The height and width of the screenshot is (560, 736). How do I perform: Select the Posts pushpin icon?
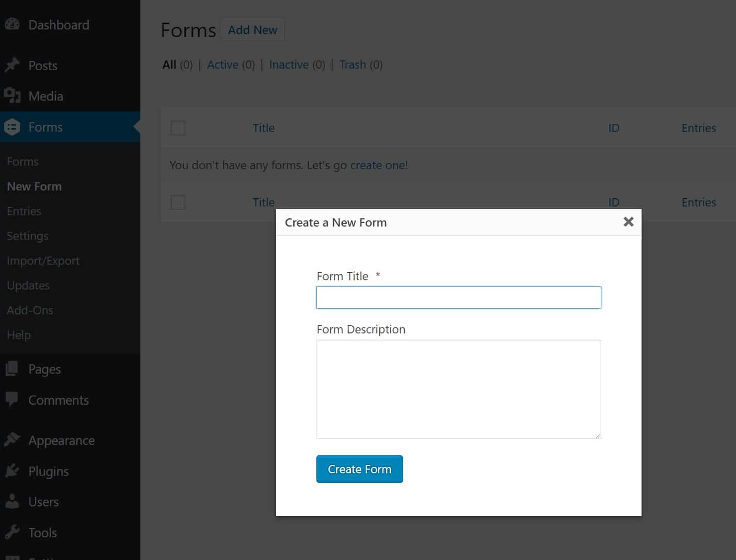click(x=12, y=65)
